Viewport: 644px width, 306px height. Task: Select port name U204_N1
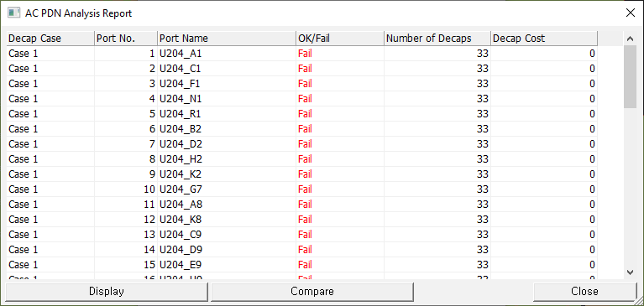181,99
